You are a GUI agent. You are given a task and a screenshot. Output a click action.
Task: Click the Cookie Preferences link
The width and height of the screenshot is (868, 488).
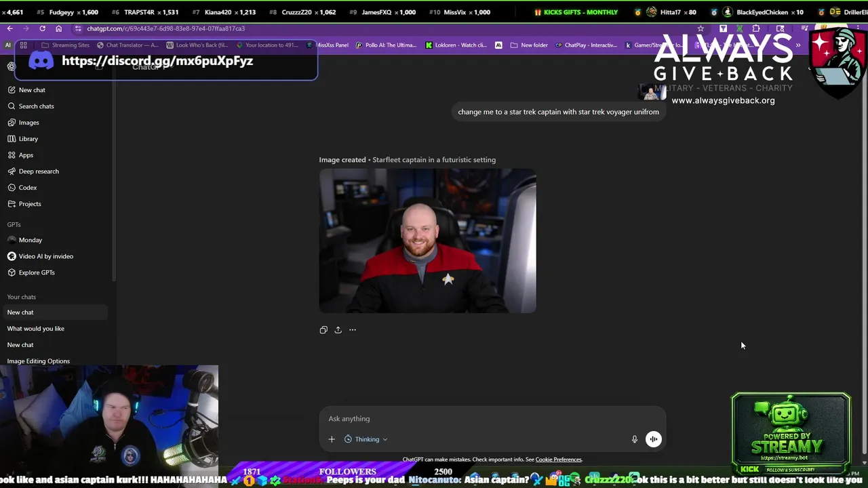pyautogui.click(x=559, y=460)
